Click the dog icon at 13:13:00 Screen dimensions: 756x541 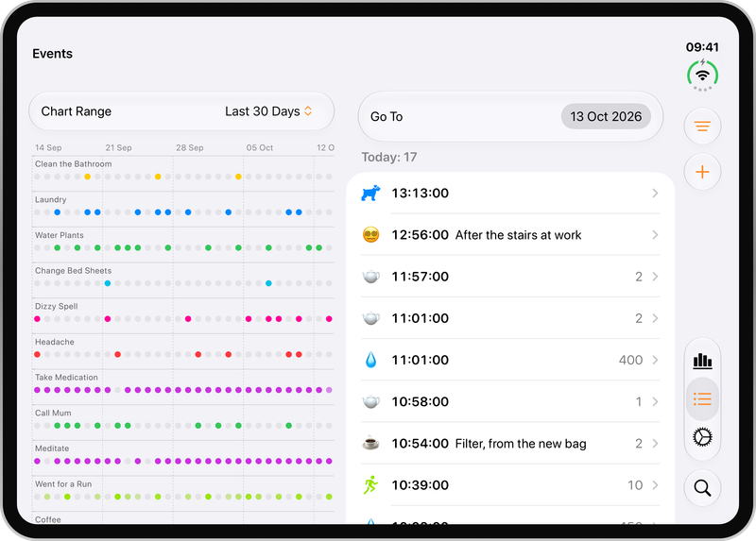click(x=370, y=194)
